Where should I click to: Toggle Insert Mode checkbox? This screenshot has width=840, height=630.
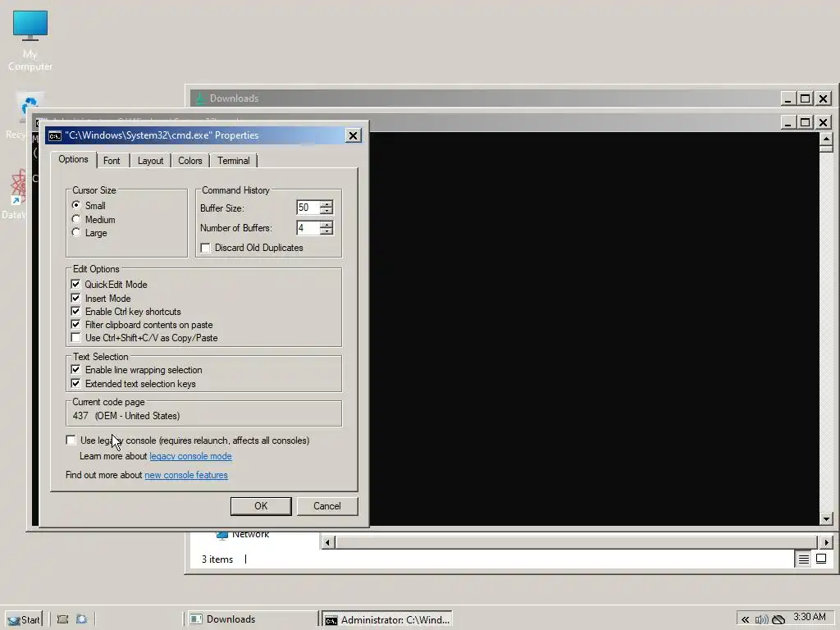[x=75, y=298]
